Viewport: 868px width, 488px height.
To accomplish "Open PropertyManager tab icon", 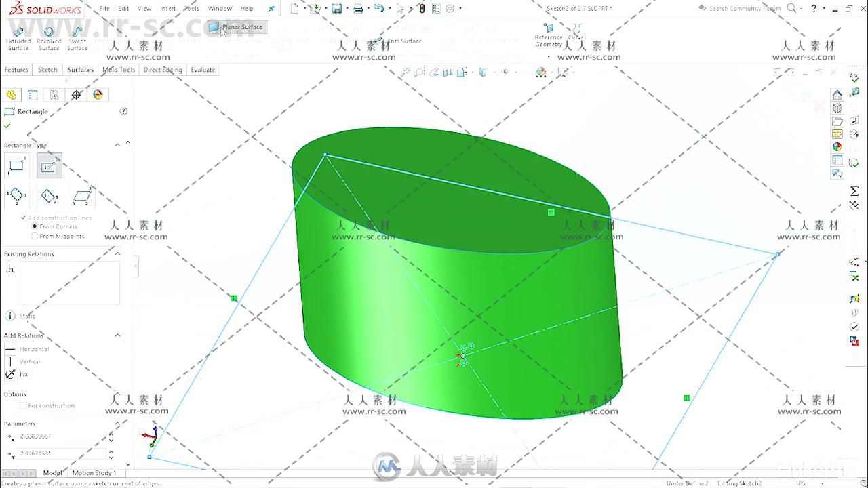I will (33, 95).
